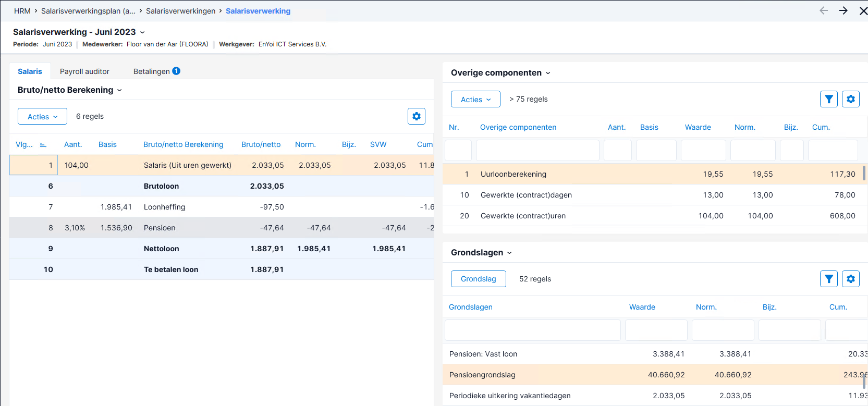Open Salarisverwerkingen breadcrumb link

180,11
